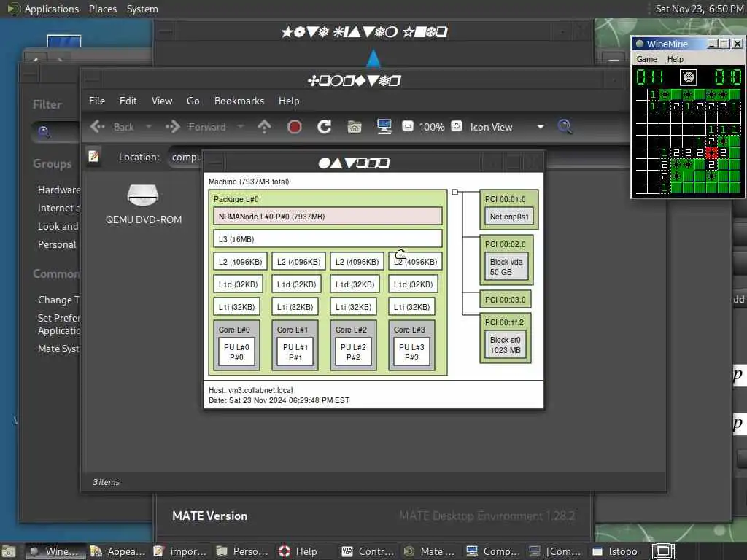Screen dimensions: 747x560
Task: Click the L3 (16MB) cache box
Action: click(x=328, y=239)
